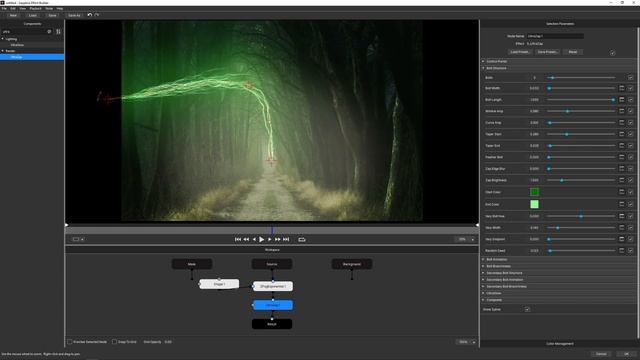Open the Edit menu
The image size is (640, 360).
(x=13, y=8)
